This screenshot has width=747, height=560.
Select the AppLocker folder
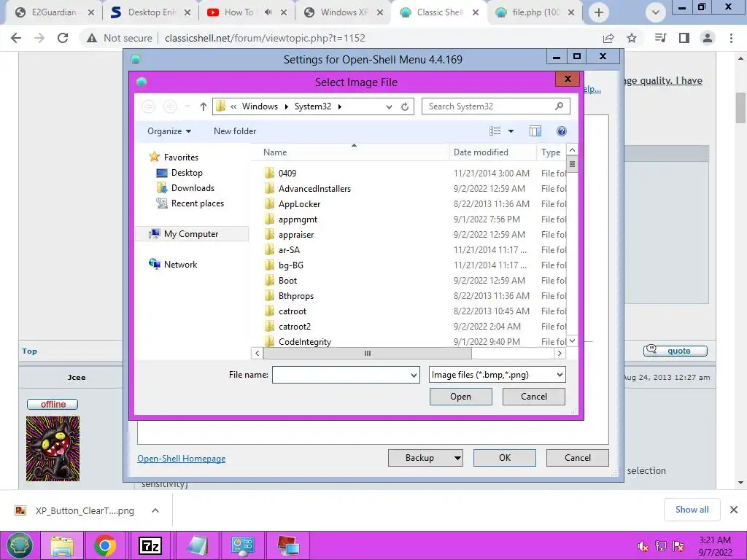[300, 204]
